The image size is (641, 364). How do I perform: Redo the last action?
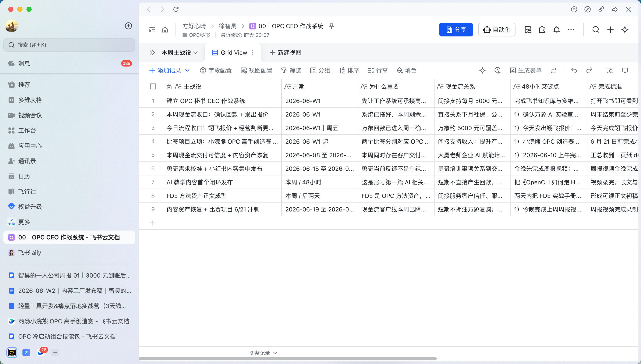(x=589, y=70)
